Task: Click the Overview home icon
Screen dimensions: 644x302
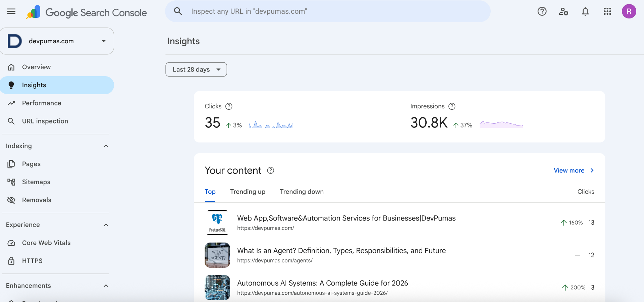Action: click(x=11, y=67)
